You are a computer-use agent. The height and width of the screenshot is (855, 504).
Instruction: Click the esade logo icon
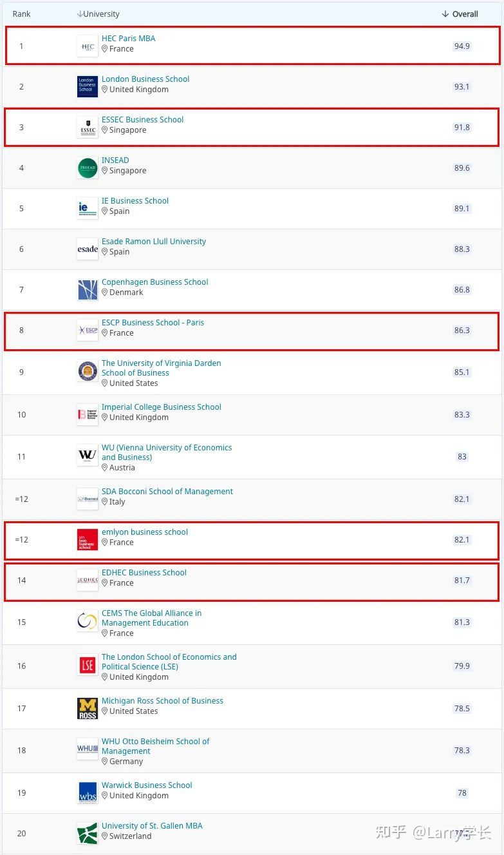pyautogui.click(x=88, y=249)
